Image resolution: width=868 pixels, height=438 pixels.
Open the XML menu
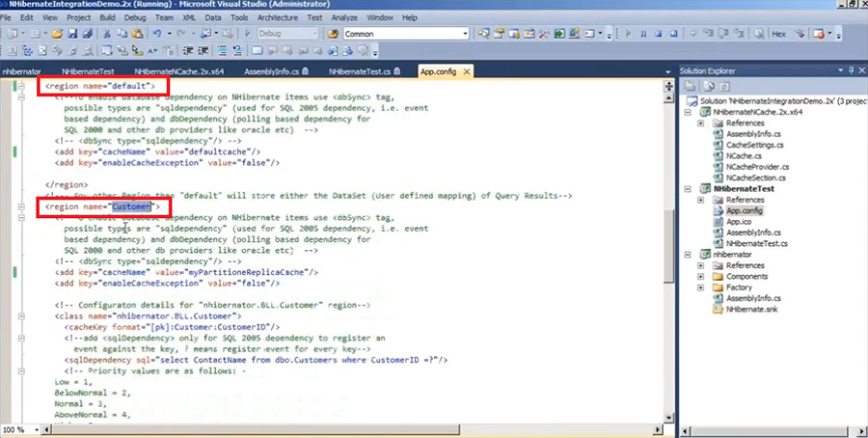(189, 17)
